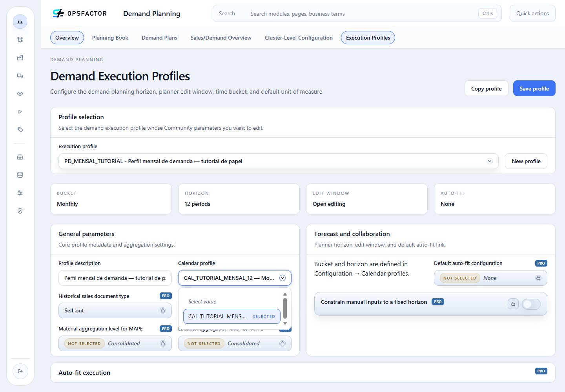Open the Cluster-Level Configuration tab
565x392 pixels.
299,38
